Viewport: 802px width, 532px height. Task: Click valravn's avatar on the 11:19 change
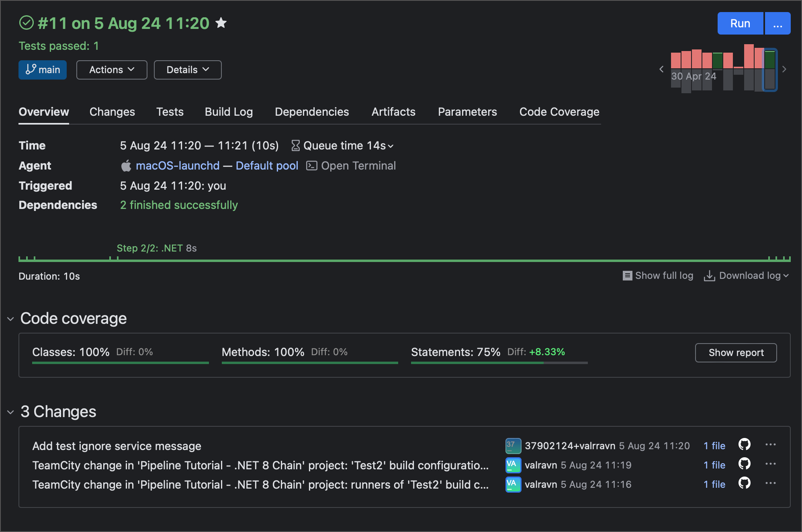513,465
